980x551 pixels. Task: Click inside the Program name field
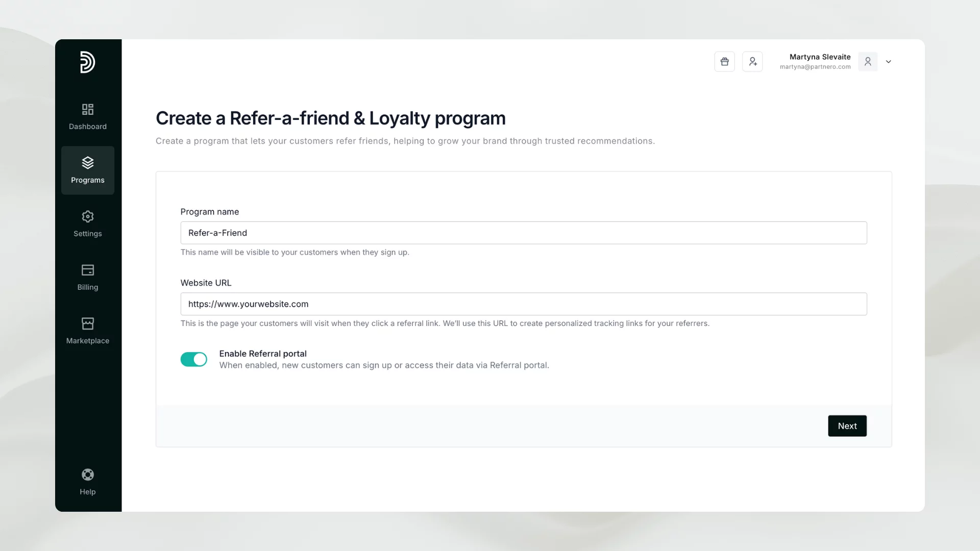pos(523,233)
